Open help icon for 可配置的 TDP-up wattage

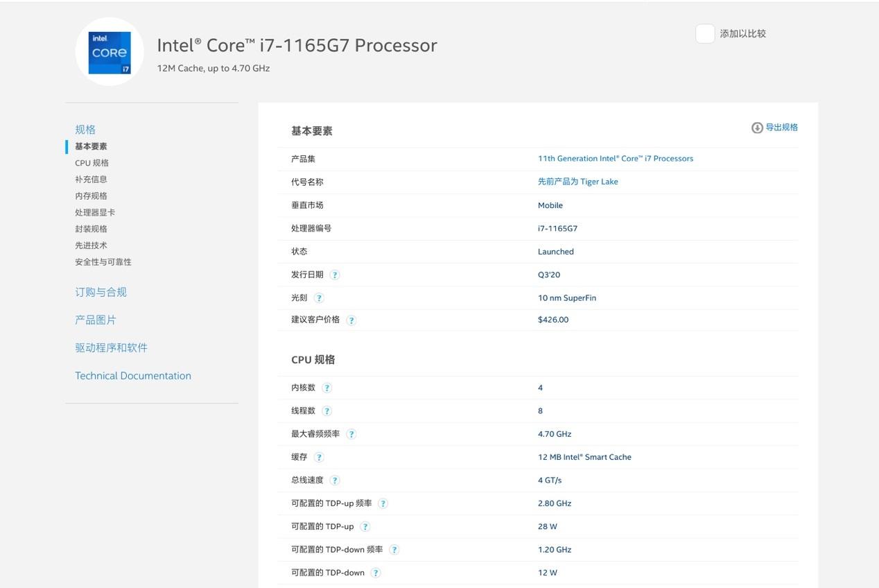365,527
